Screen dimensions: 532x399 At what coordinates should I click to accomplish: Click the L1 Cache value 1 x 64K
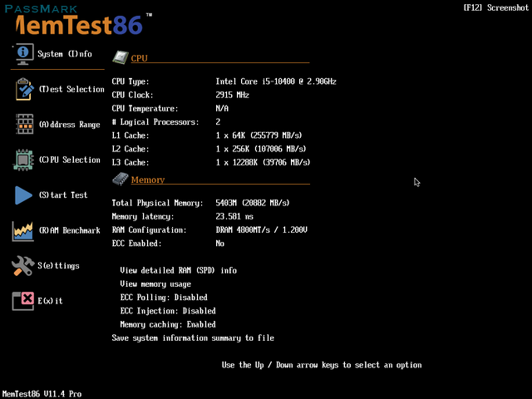click(259, 135)
